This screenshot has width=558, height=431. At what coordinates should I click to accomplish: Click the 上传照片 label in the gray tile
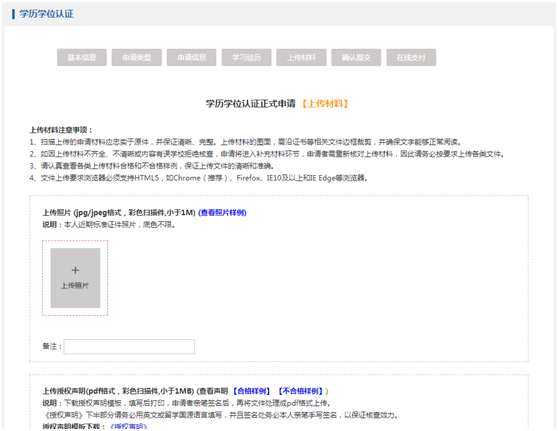click(x=75, y=285)
